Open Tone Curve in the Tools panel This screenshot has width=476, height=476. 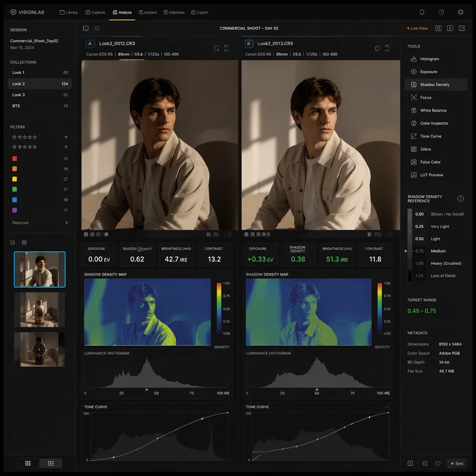(x=436, y=136)
